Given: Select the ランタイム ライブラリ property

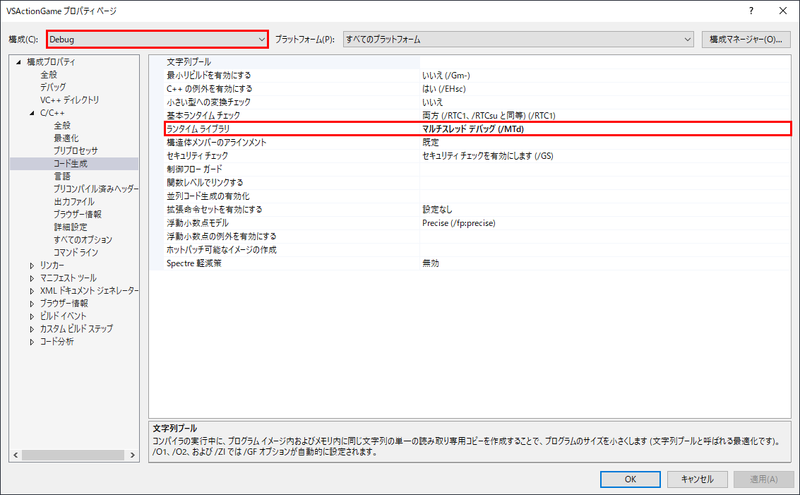Looking at the screenshot, I should pyautogui.click(x=198, y=129).
